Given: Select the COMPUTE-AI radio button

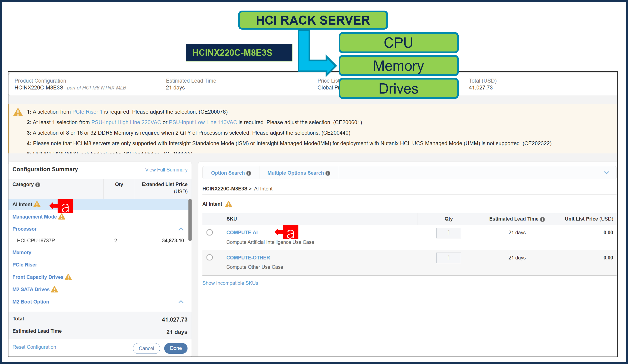Looking at the screenshot, I should click(209, 232).
